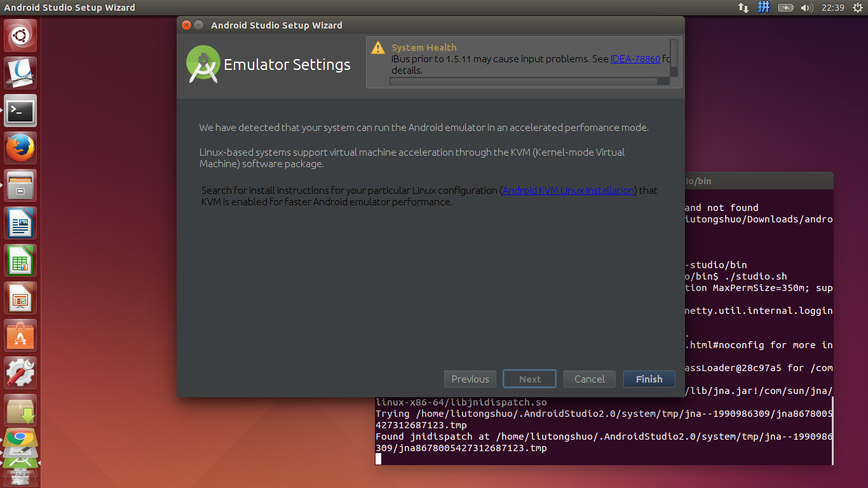This screenshot has height=488, width=868.
Task: Click the System Health horizontal scrollbar
Action: tap(524, 81)
